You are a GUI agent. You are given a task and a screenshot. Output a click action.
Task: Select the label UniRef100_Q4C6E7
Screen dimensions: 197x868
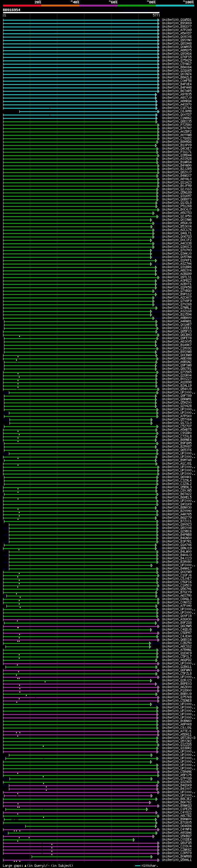pos(177,148)
